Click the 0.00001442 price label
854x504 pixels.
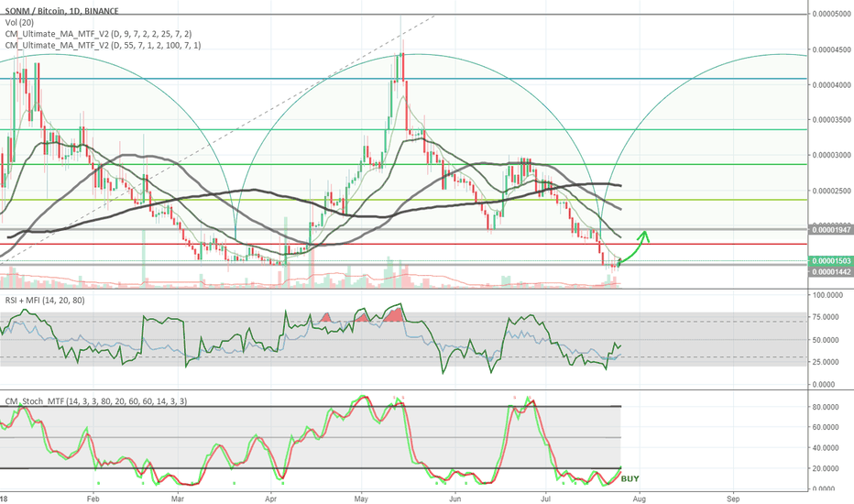(x=830, y=271)
